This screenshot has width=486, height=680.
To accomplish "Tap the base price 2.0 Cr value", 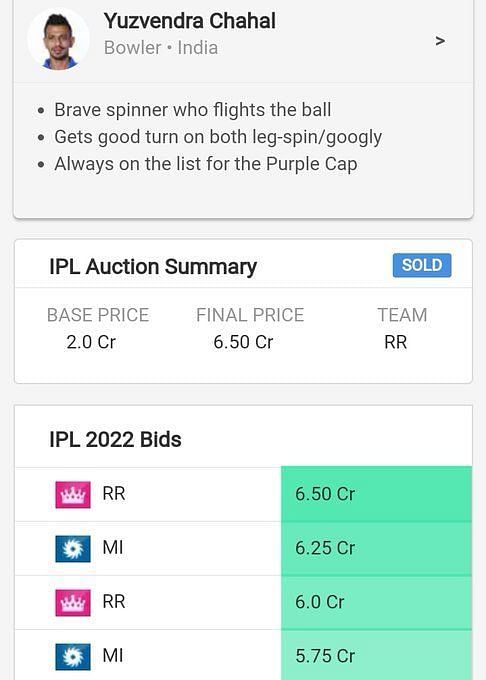I will coord(91,342).
